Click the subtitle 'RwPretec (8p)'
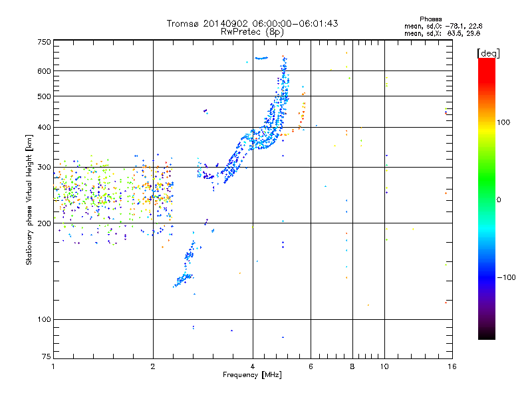 (x=252, y=32)
